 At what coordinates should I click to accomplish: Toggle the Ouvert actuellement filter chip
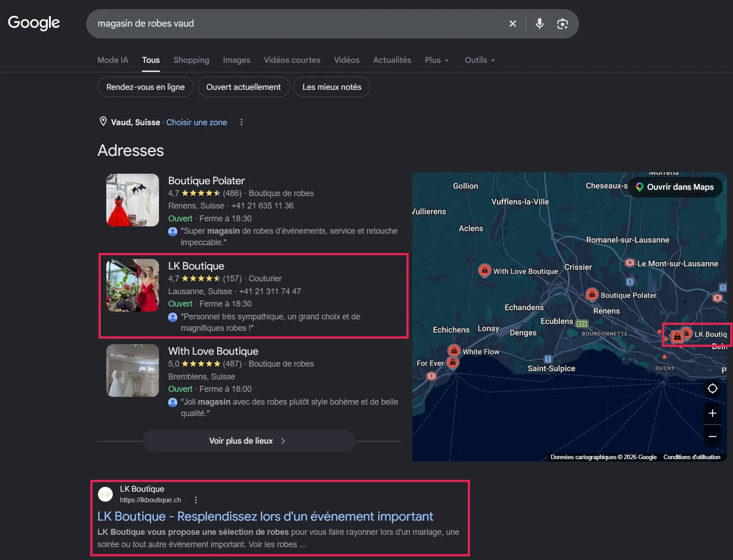pos(243,87)
